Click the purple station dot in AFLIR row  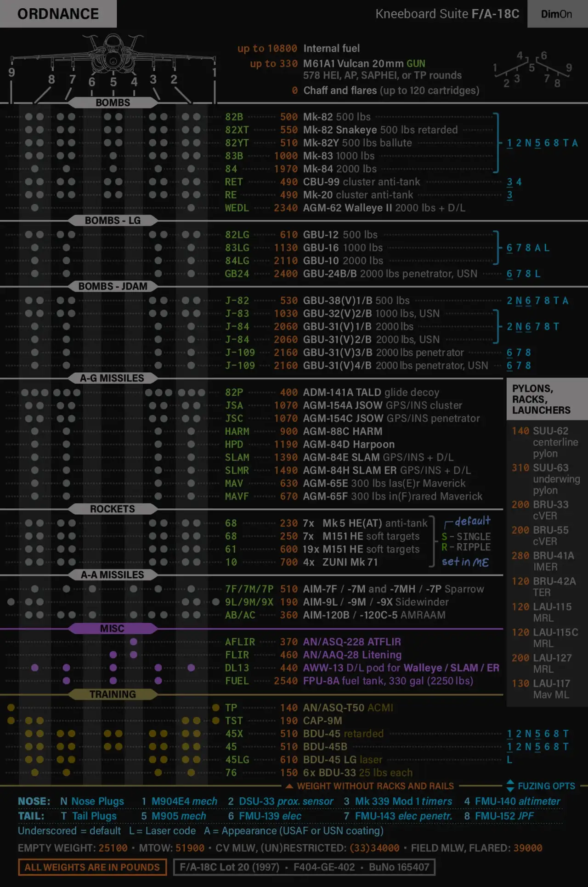click(x=134, y=642)
